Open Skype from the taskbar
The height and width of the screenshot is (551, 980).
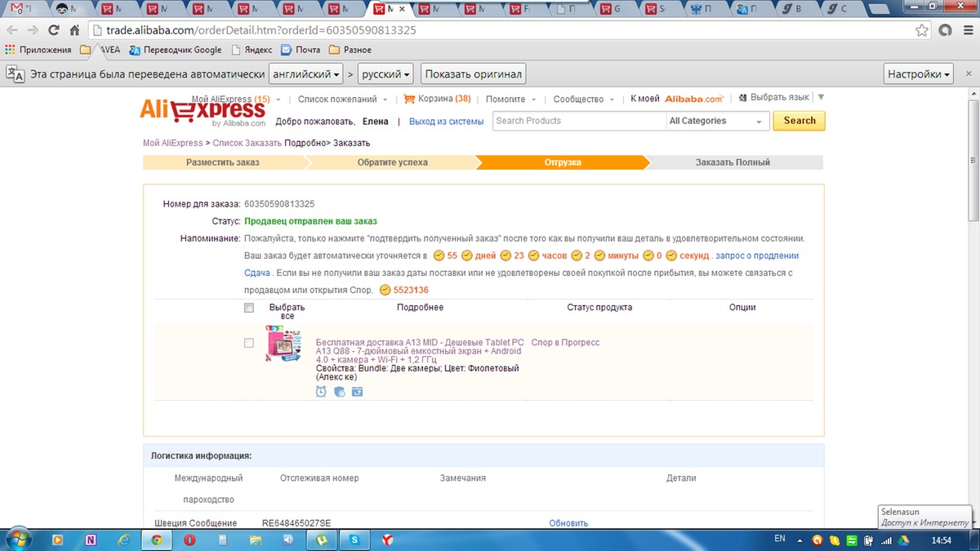355,540
